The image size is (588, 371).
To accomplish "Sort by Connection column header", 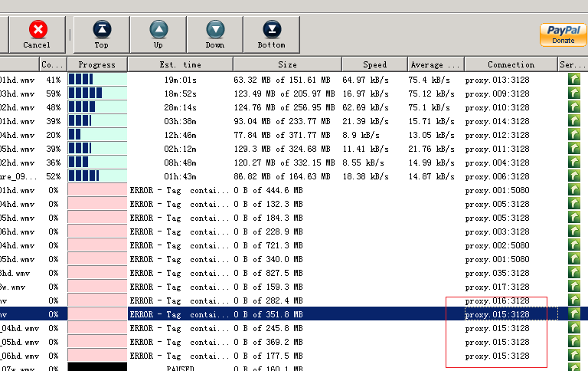I will [511, 64].
